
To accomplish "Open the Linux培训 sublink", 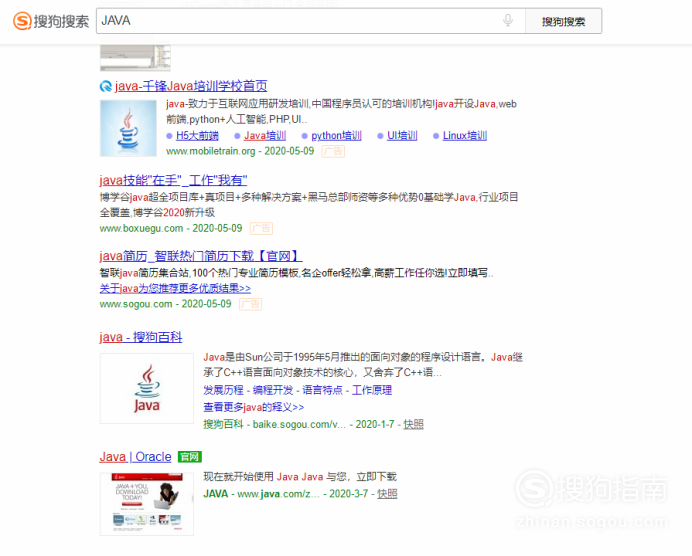I will pyautogui.click(x=465, y=135).
